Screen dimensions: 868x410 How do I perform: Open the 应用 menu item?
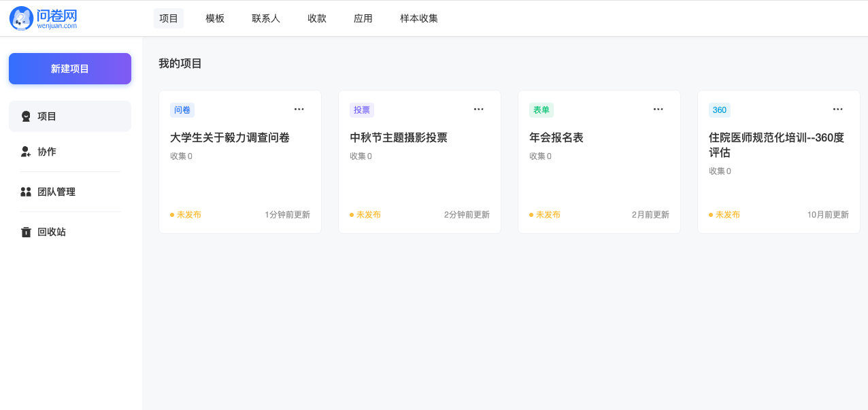pos(363,18)
